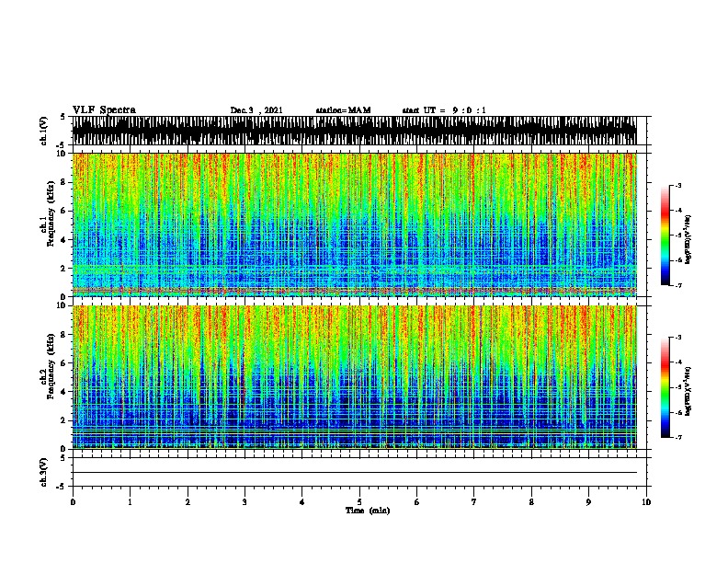The height and width of the screenshot is (563, 728).
Task: Click inside the ch.2 spectrogram panel
Action: (354, 377)
